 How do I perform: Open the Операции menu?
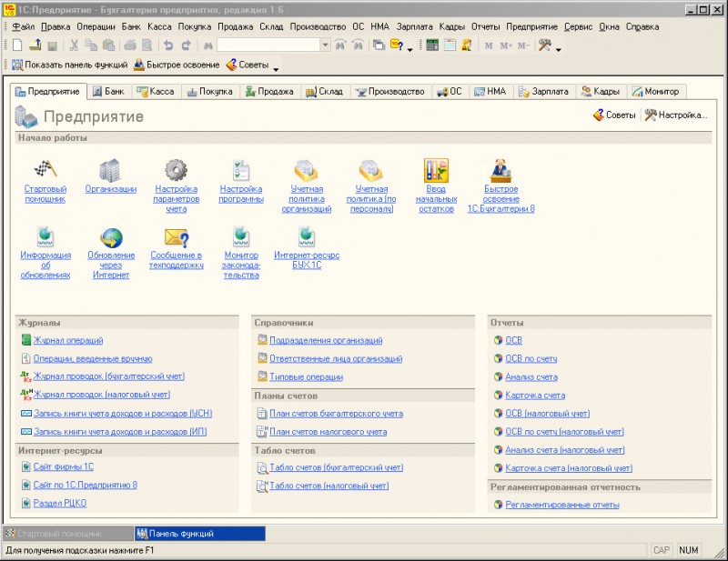click(96, 26)
